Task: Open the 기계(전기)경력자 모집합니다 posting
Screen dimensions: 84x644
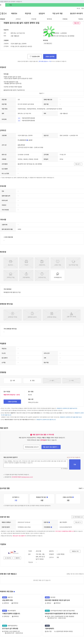Action: pyautogui.click(x=11, y=614)
